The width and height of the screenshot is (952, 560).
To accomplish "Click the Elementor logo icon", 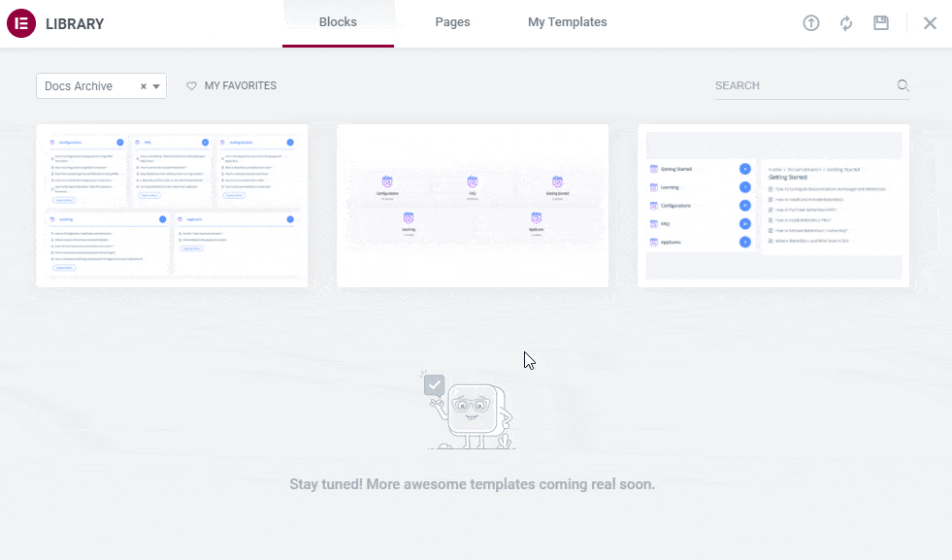I will point(21,22).
